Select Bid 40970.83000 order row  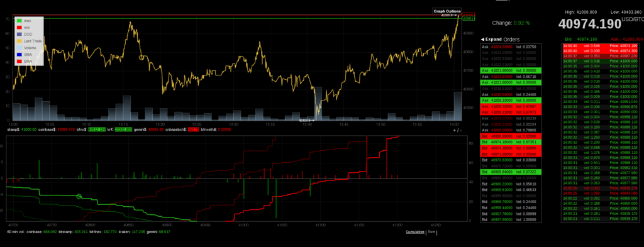[x=511, y=160]
